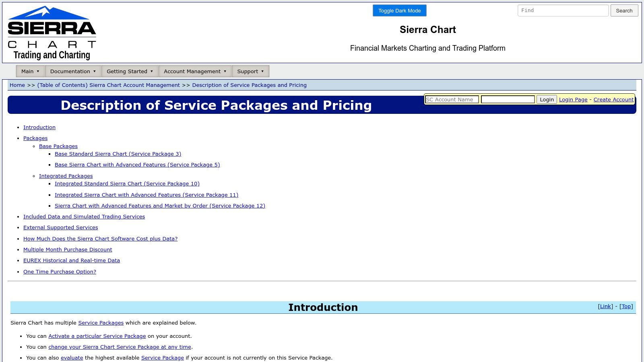Open the Documentation dropdown menu

pos(73,71)
